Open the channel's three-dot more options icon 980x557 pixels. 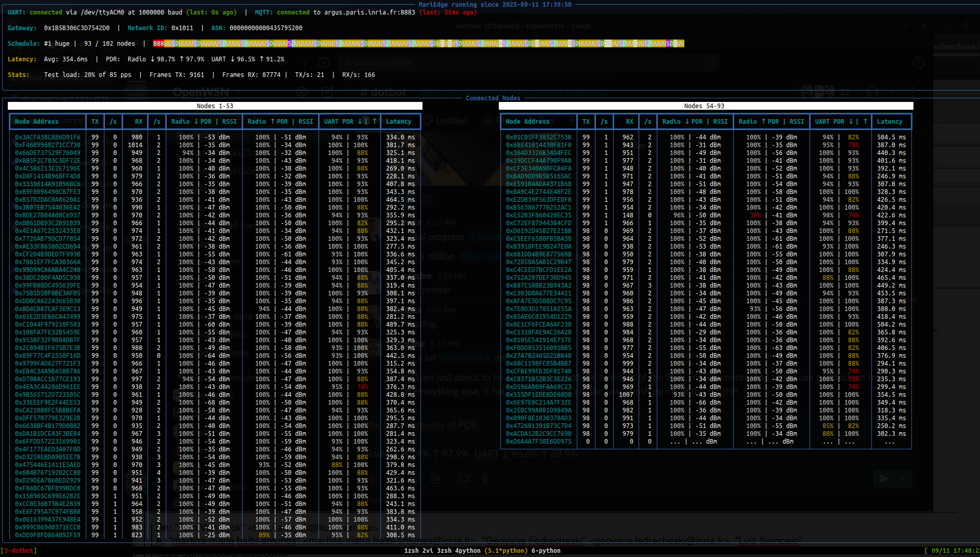click(912, 91)
